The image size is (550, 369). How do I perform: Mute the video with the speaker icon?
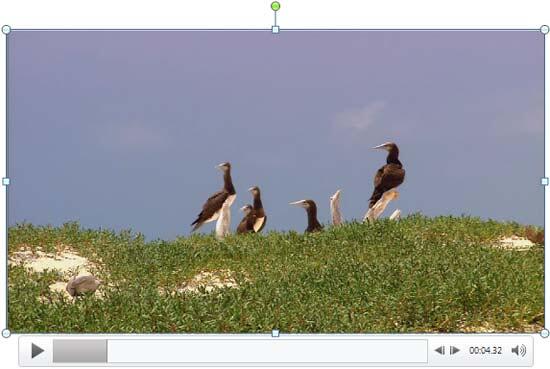coord(519,350)
